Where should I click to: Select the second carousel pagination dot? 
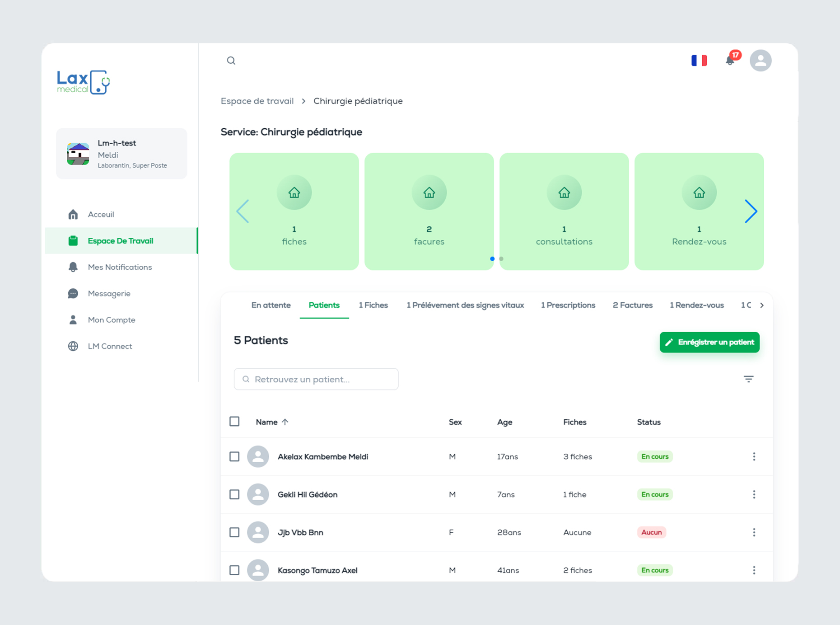coord(501,259)
